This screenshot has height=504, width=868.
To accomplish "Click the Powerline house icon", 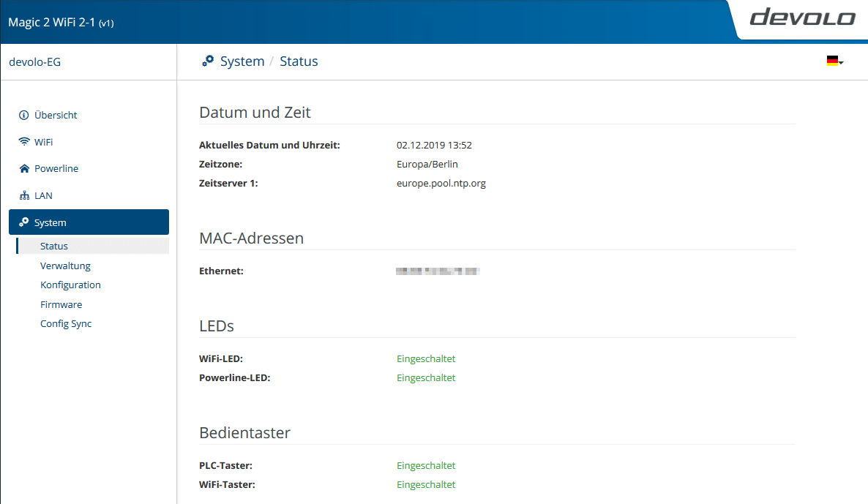I will tap(24, 169).
